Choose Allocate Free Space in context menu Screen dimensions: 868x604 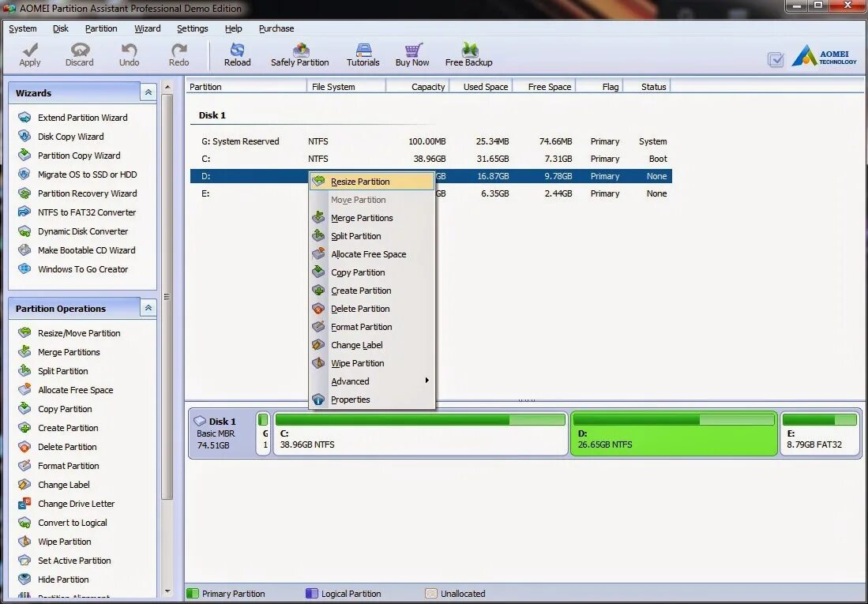point(371,254)
